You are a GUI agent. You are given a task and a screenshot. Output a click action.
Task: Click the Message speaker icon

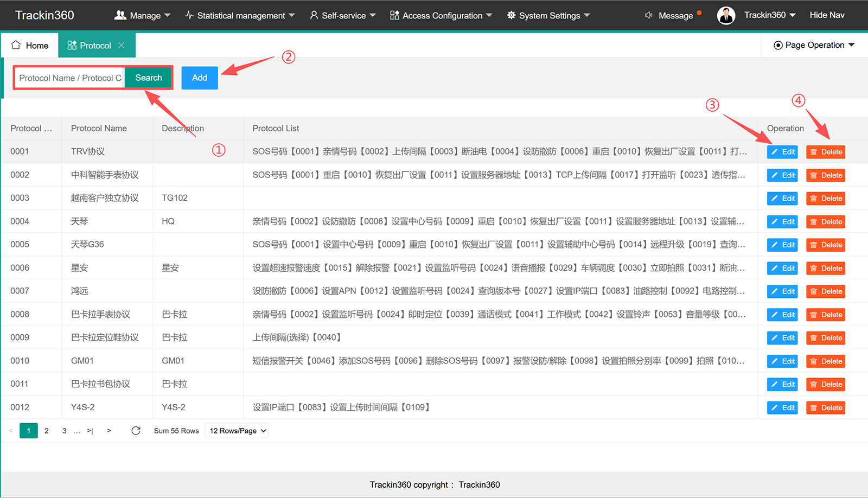tap(648, 15)
